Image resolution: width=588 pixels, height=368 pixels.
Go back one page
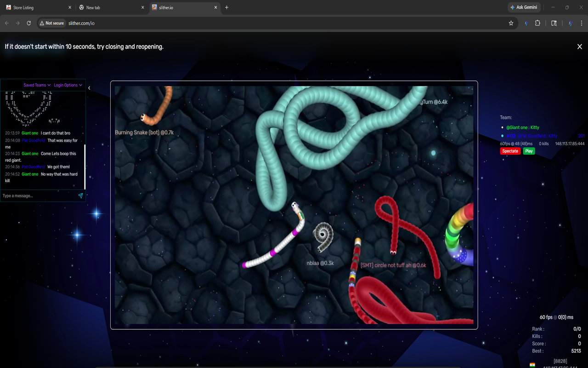[7, 23]
